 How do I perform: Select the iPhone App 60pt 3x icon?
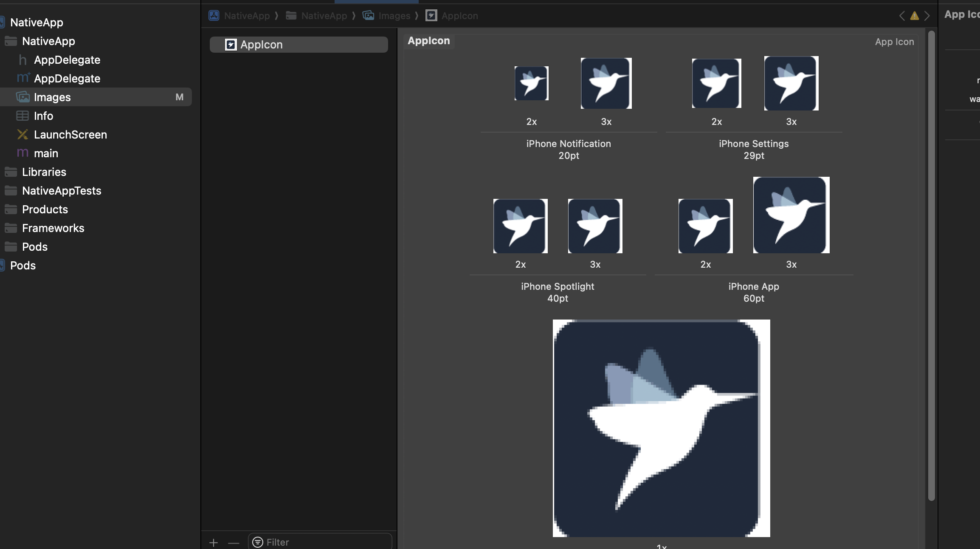coord(791,215)
